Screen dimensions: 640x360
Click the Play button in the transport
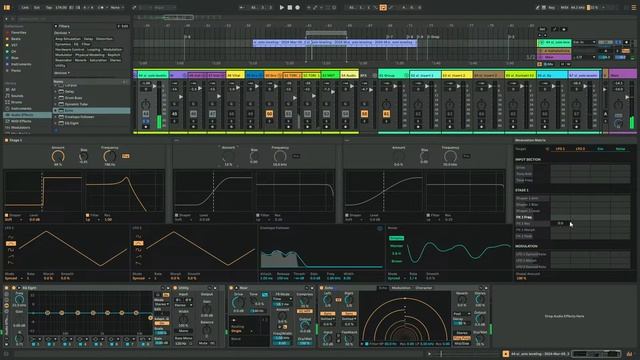click(x=282, y=7)
